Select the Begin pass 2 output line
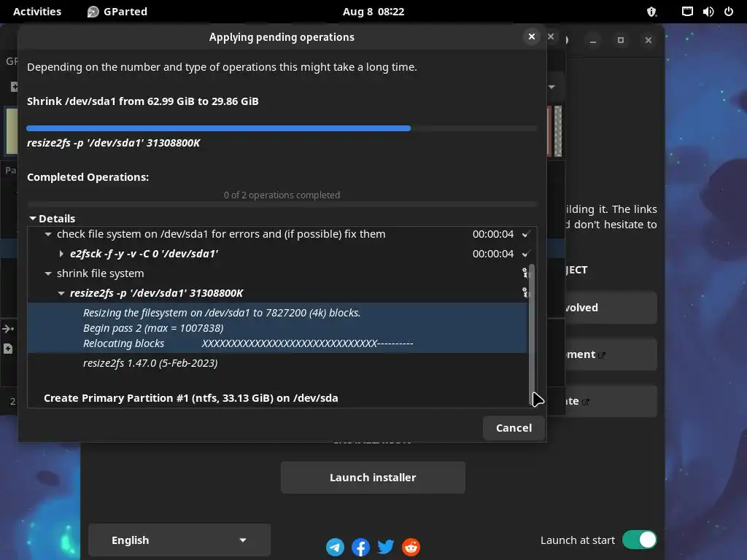The height and width of the screenshot is (560, 747). point(153,328)
